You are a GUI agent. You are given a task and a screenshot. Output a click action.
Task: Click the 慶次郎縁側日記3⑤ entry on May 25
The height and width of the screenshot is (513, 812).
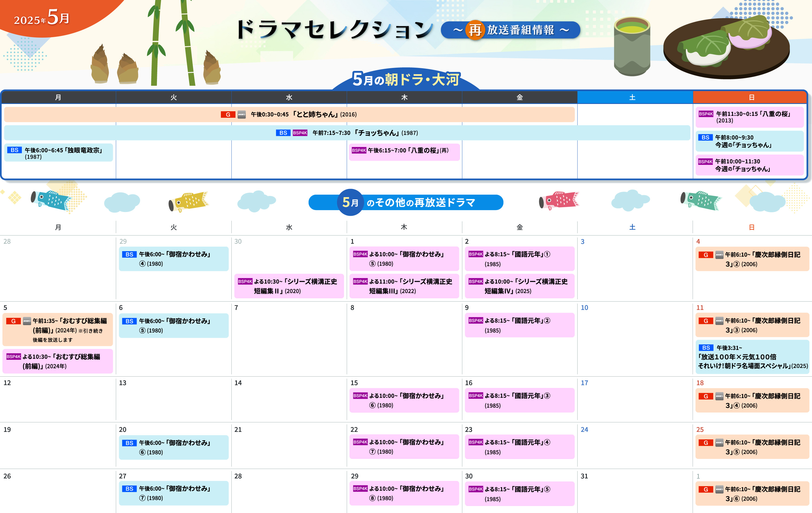(x=752, y=447)
